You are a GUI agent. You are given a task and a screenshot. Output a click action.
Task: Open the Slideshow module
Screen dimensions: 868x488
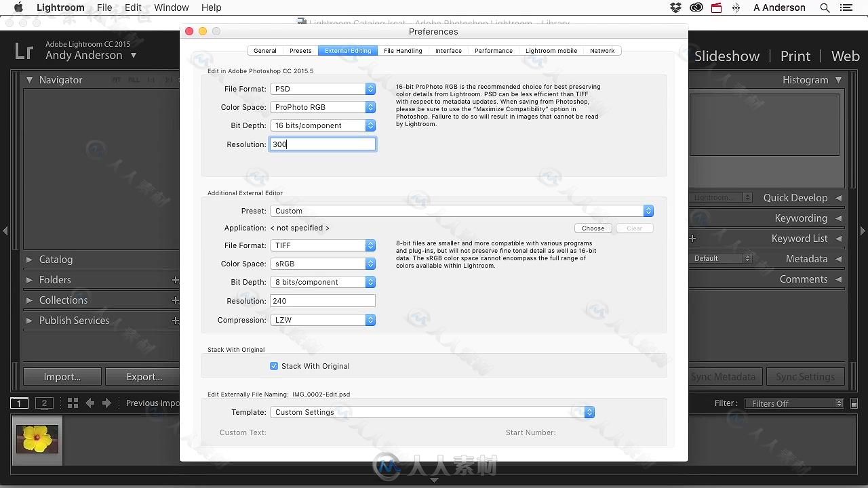[727, 56]
